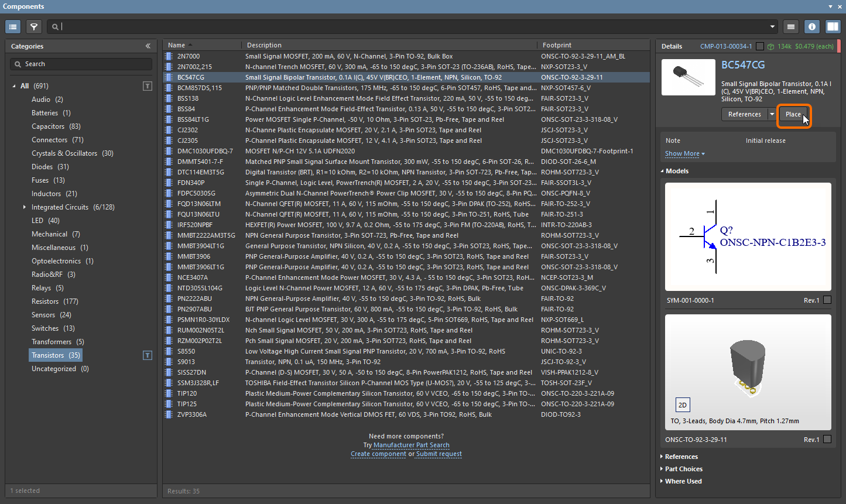The width and height of the screenshot is (846, 504).
Task: Expand the Part Choices section
Action: [x=683, y=469]
